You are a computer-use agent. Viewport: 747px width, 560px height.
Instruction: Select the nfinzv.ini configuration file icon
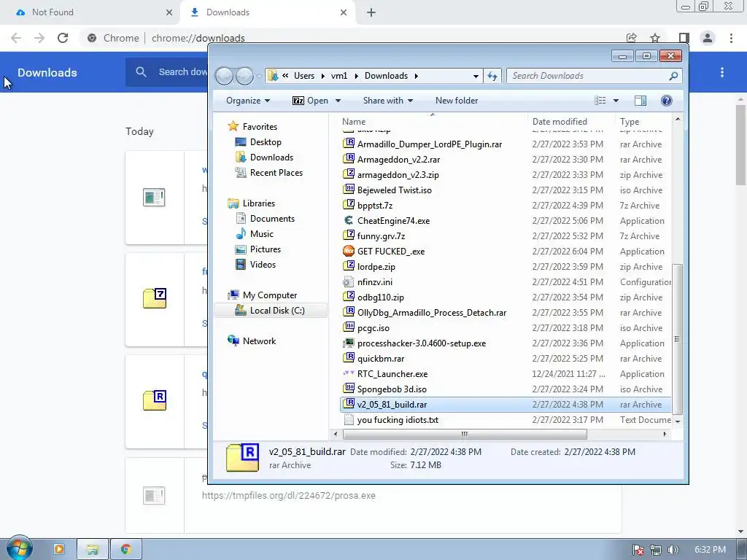349,282
